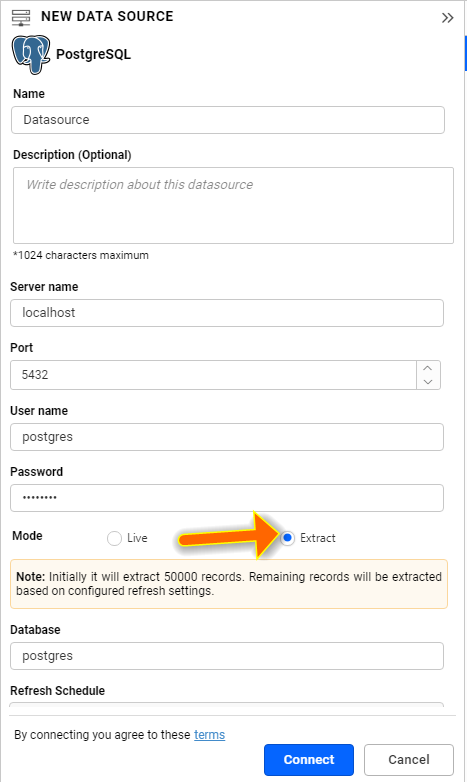The width and height of the screenshot is (467, 782).
Task: Click the Connect button
Action: (309, 760)
